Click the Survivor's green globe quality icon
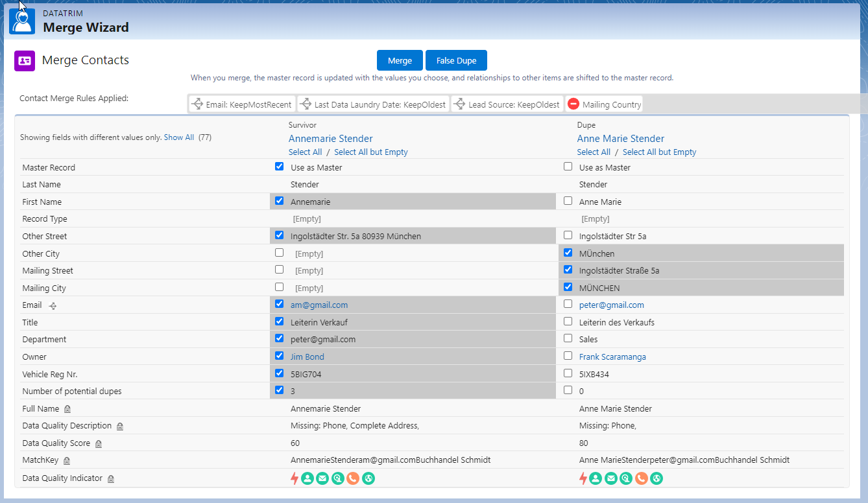868x503 pixels. [x=368, y=478]
